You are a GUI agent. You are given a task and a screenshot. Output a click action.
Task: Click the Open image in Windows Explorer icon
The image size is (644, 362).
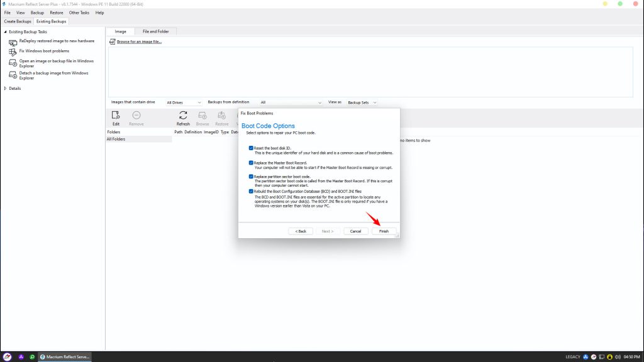click(x=13, y=63)
